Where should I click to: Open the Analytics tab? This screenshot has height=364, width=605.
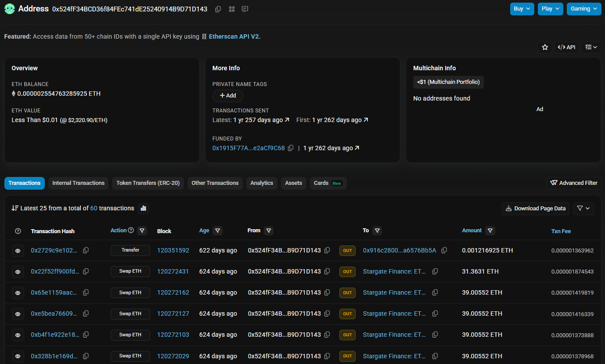[x=262, y=183]
